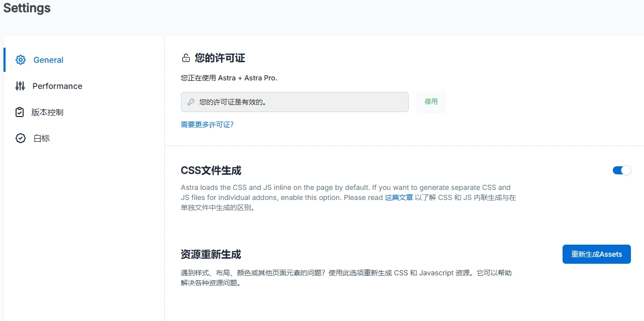
Task: Click the unlock icon beside 您的许可证 heading
Action: 186,58
